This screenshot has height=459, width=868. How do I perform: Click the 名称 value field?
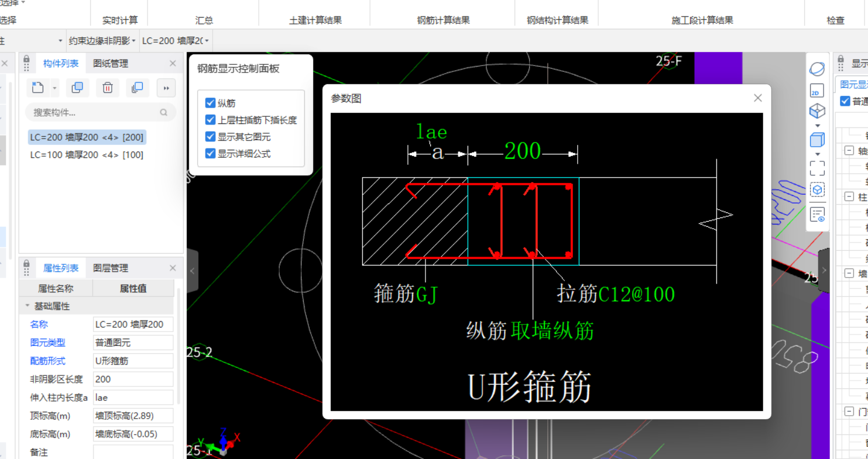pyautogui.click(x=133, y=325)
